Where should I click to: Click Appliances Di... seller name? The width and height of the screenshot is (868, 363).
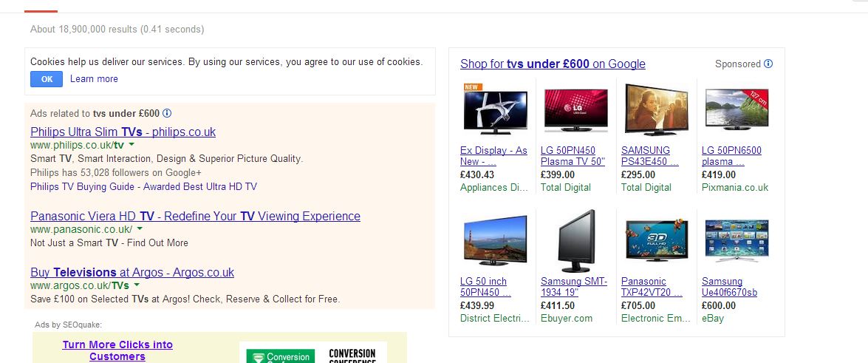coord(493,187)
